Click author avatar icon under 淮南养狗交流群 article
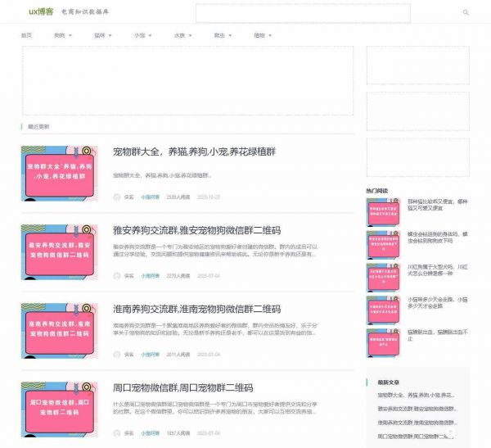The height and width of the screenshot is (448, 491). [x=117, y=355]
